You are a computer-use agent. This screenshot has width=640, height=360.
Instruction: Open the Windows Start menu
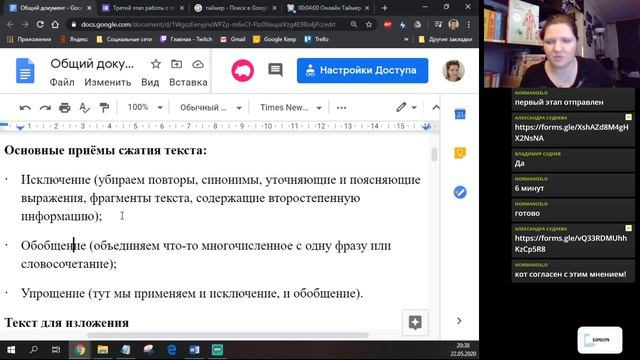[x=11, y=350]
